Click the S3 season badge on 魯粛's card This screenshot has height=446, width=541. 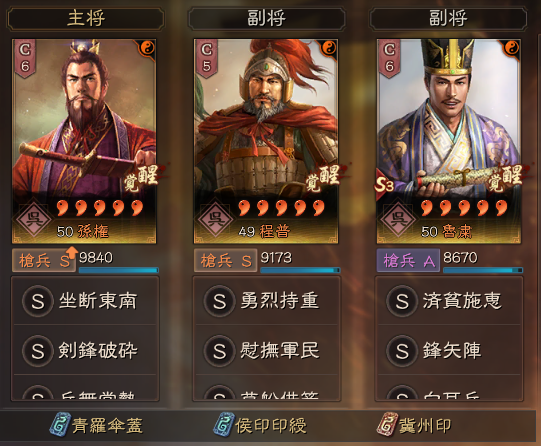tap(385, 185)
